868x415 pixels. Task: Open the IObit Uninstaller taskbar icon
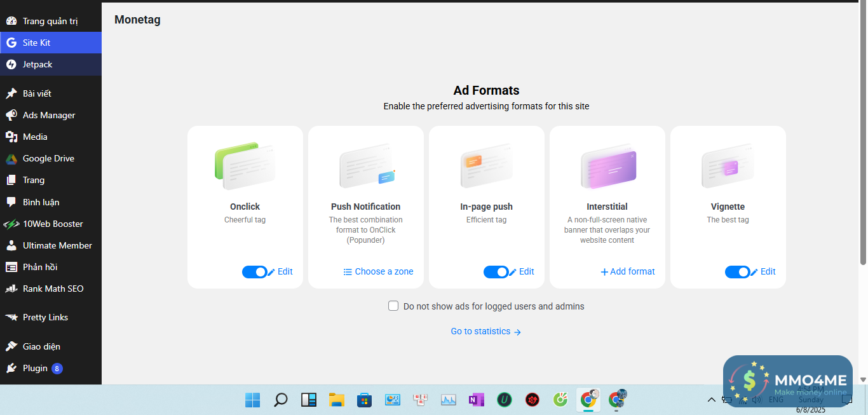tap(504, 400)
